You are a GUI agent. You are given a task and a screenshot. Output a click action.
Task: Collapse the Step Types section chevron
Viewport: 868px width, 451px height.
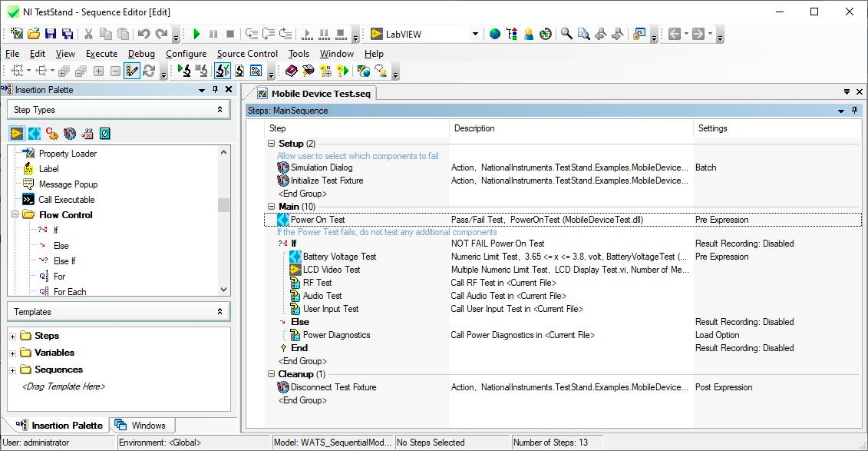219,109
